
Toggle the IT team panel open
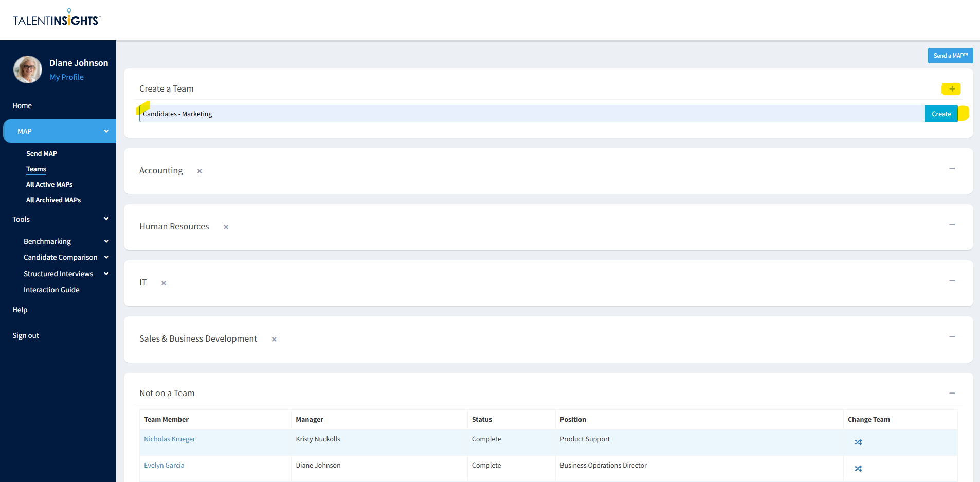[952, 281]
